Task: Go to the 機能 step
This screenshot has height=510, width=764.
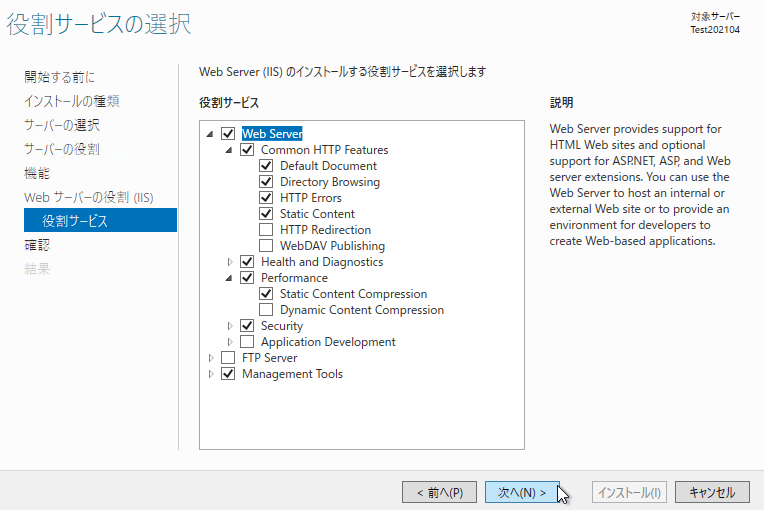Action: 37,173
